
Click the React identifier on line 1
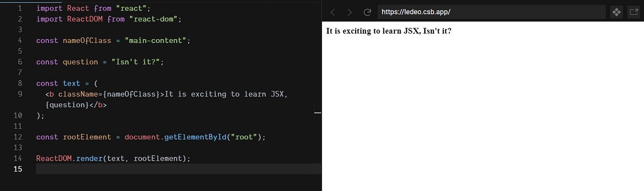78,8
